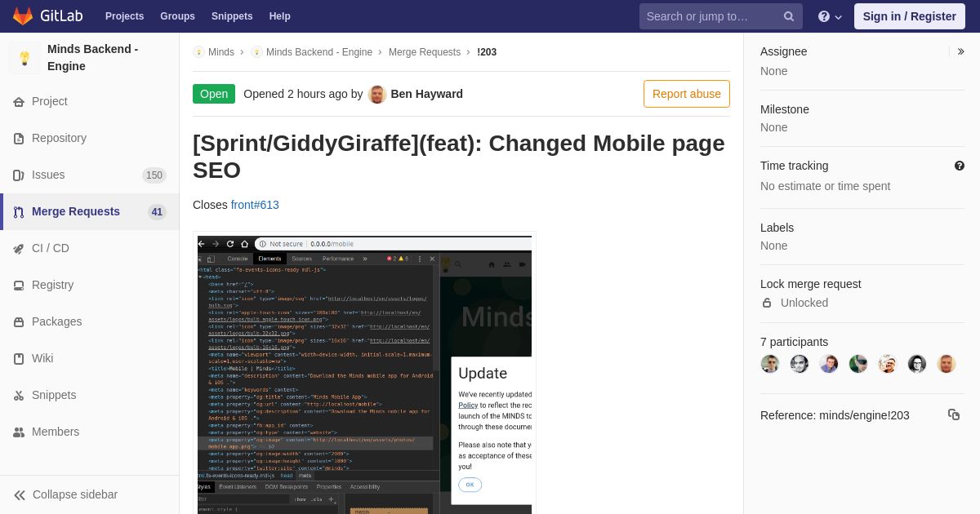This screenshot has height=514, width=980.
Task: Collapse the left sidebar
Action: pyautogui.click(x=90, y=494)
